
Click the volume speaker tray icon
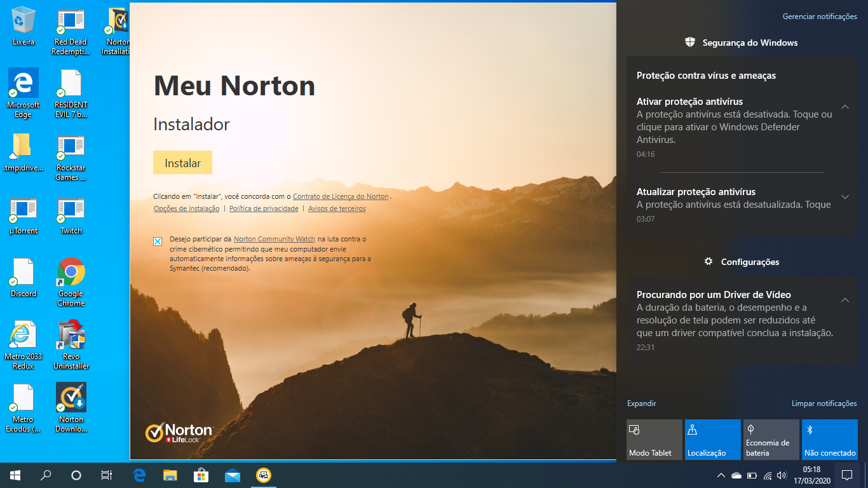[x=782, y=475]
